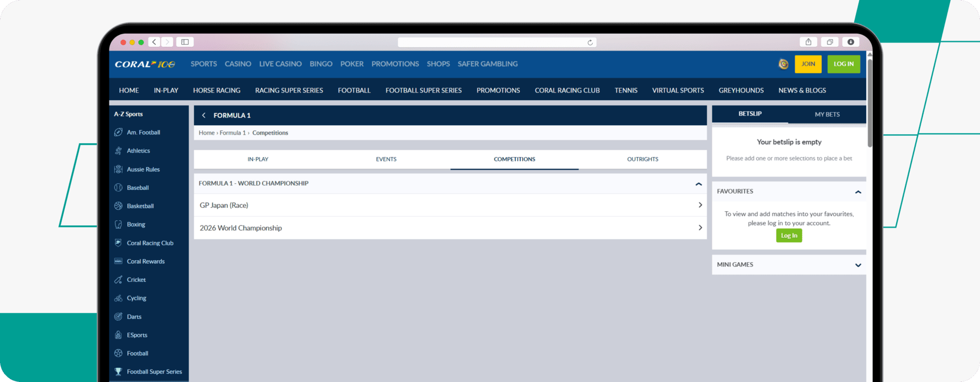Open Sports in top menu

click(204, 64)
